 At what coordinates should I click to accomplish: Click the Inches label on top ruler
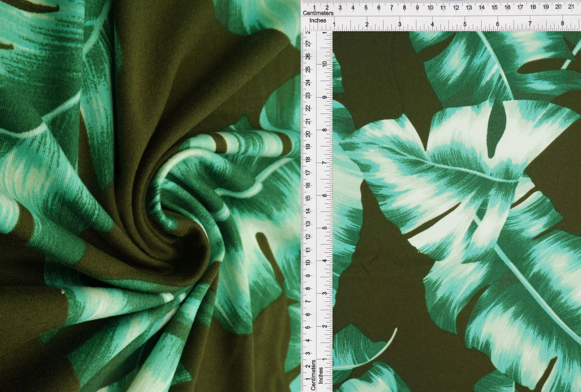318,21
